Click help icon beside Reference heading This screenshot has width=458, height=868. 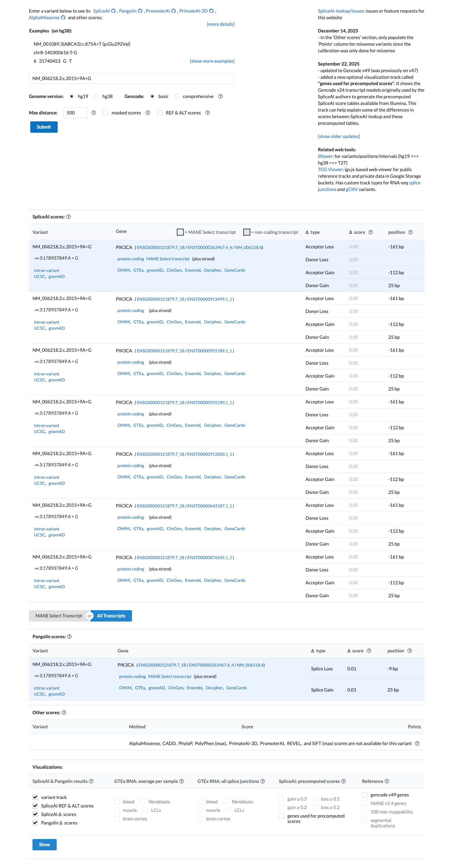point(386,781)
